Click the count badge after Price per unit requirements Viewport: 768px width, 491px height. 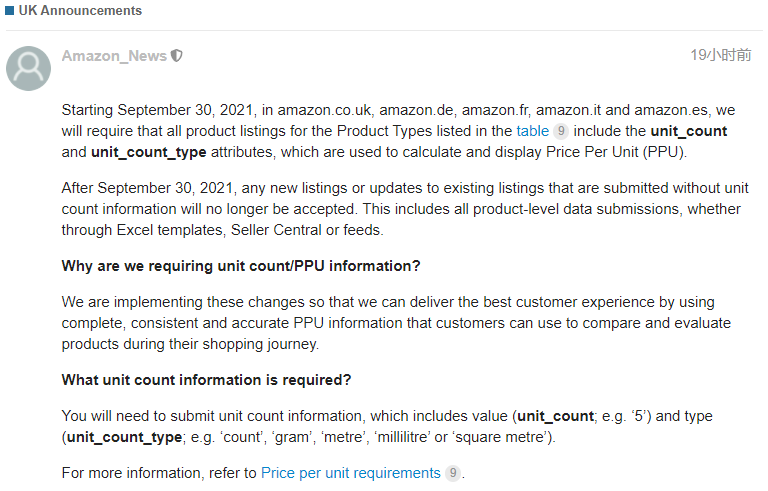(x=453, y=473)
